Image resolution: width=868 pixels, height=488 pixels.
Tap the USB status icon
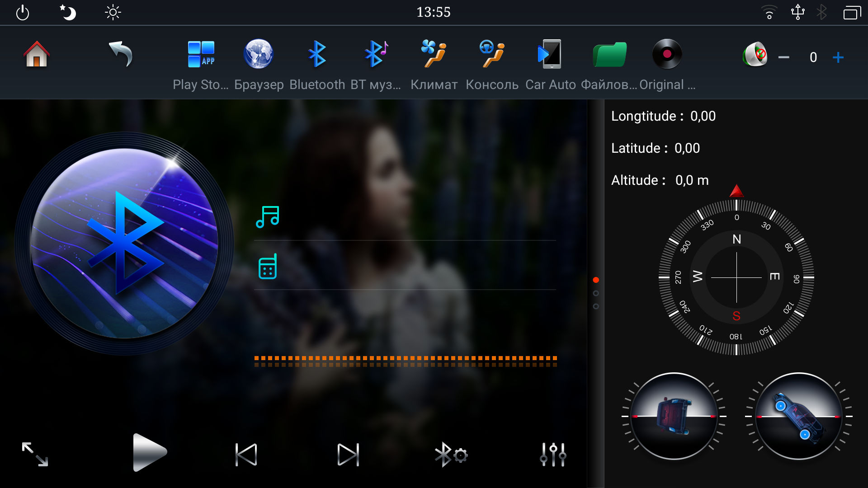click(798, 12)
